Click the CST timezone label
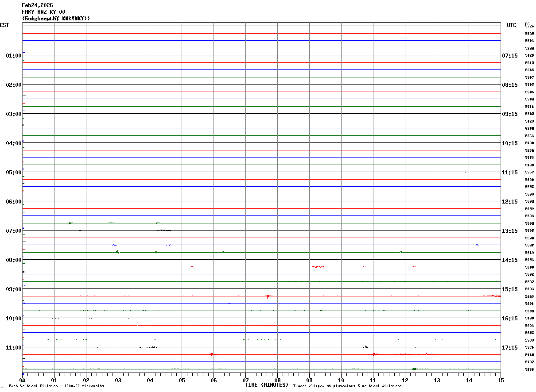Image resolution: width=536 pixels, height=392 pixels. point(4,25)
